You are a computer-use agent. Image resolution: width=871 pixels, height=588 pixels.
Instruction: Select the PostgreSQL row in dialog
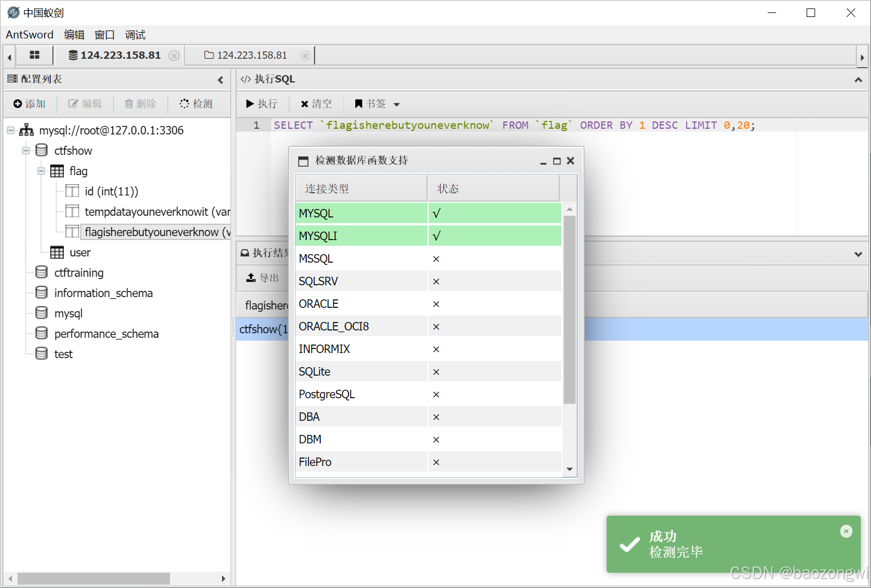(x=428, y=394)
